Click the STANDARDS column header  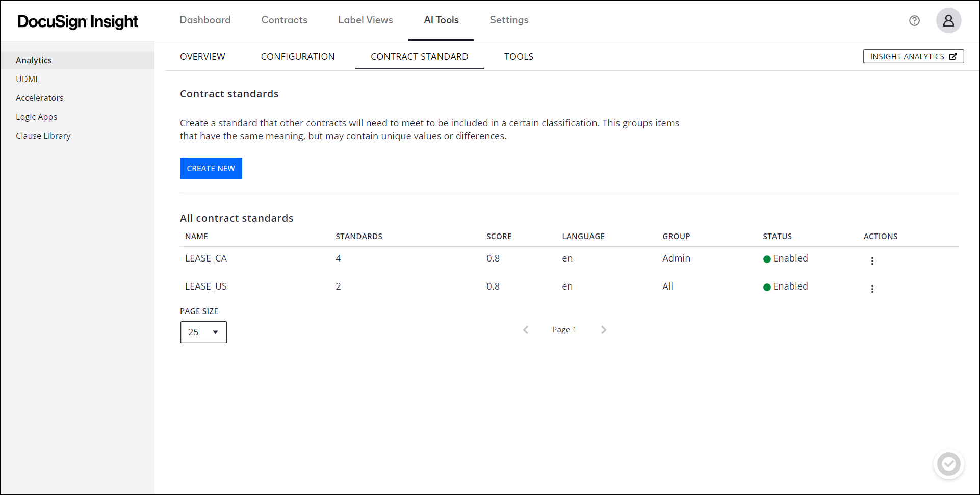359,237
